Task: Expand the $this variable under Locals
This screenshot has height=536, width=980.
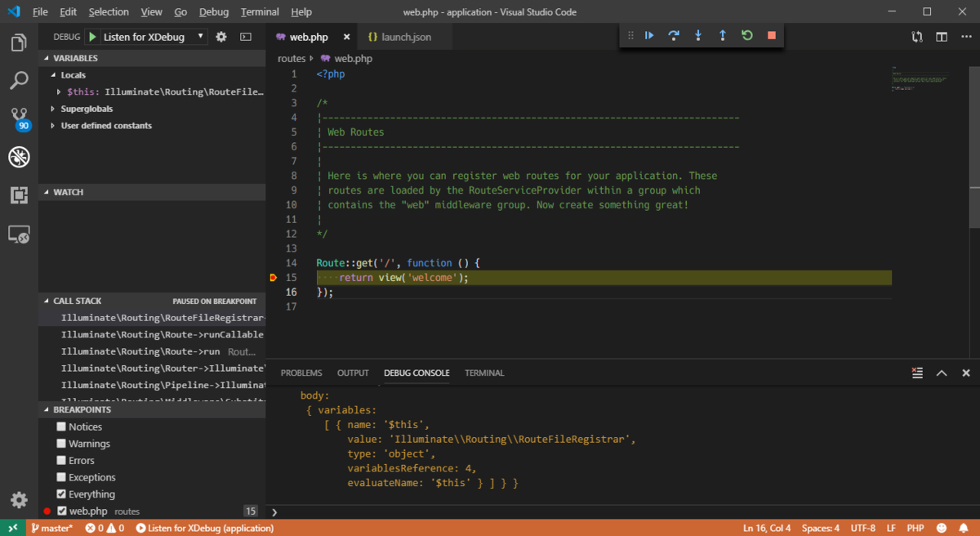Action: click(x=59, y=92)
